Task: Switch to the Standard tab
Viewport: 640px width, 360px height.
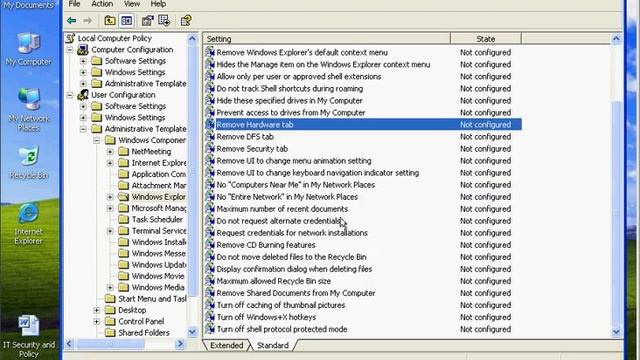Action: 273,345
